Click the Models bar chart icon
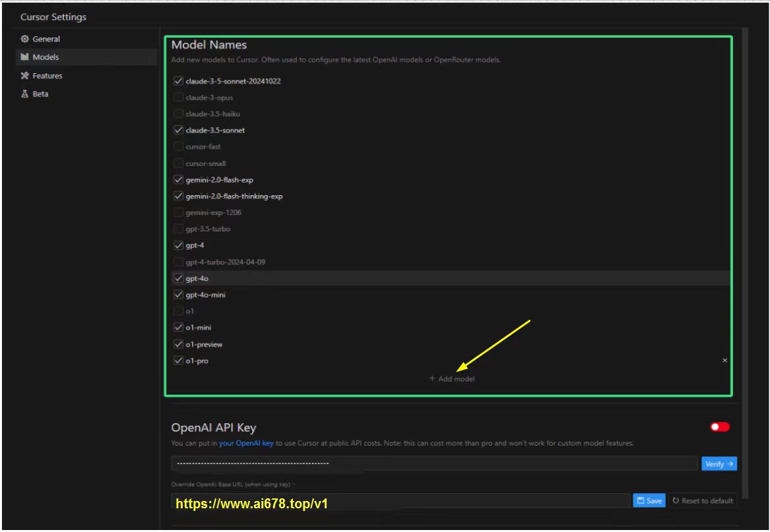The width and height of the screenshot is (770, 532). [x=25, y=57]
